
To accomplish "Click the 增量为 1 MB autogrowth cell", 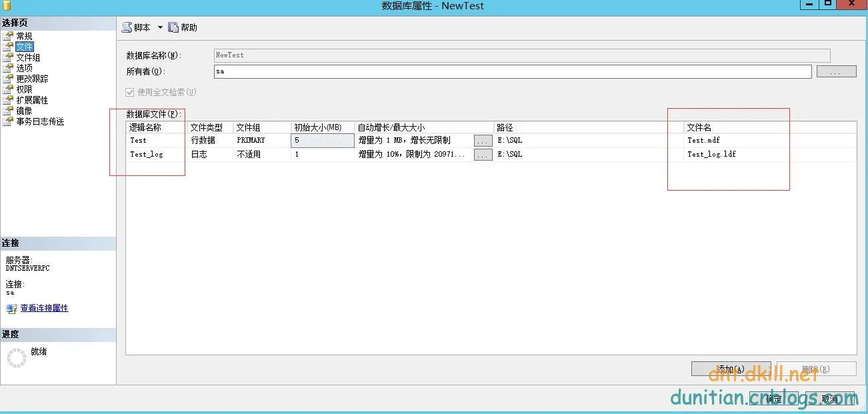I will (x=414, y=141).
